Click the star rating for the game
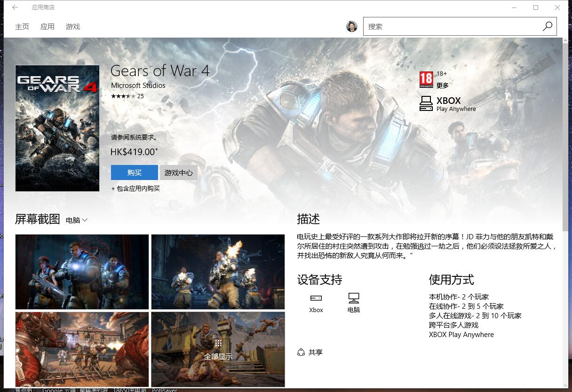Viewport: 572px width, 392px height. (x=123, y=96)
